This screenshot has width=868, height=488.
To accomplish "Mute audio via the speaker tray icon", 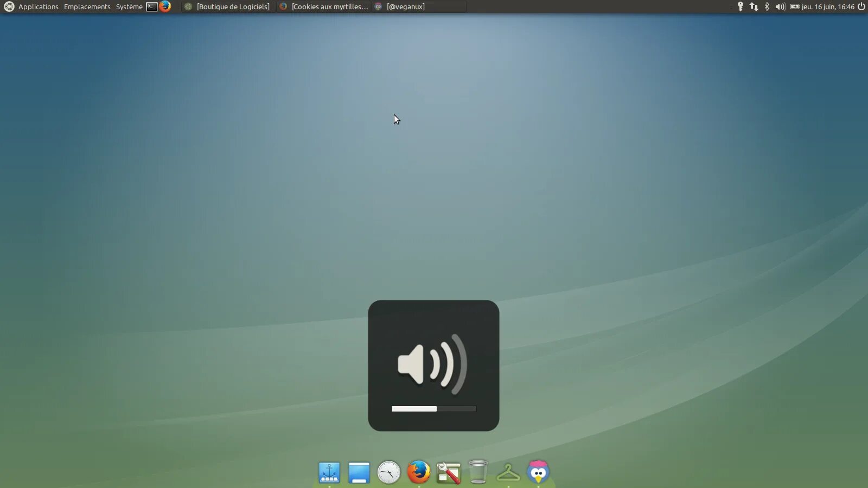I will pyautogui.click(x=780, y=7).
